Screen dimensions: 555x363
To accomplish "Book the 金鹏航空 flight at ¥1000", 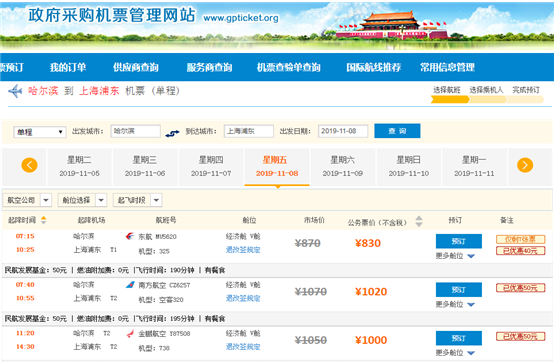I will tap(459, 338).
